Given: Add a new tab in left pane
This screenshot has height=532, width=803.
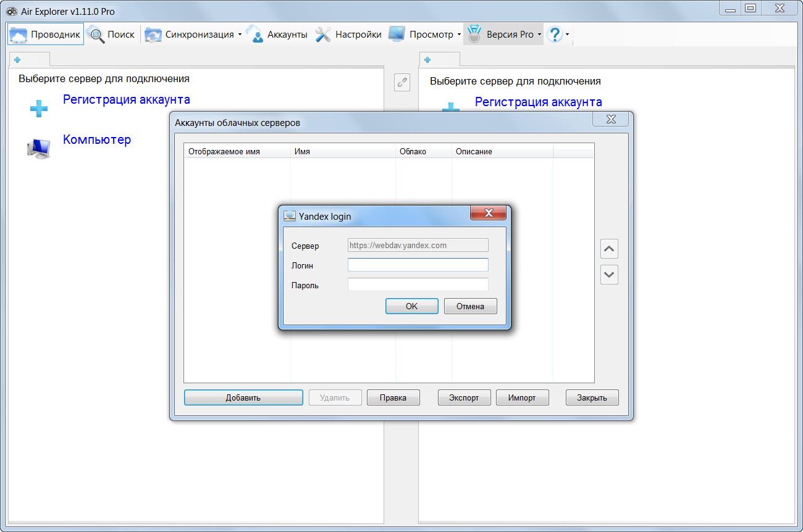Looking at the screenshot, I should [x=17, y=60].
